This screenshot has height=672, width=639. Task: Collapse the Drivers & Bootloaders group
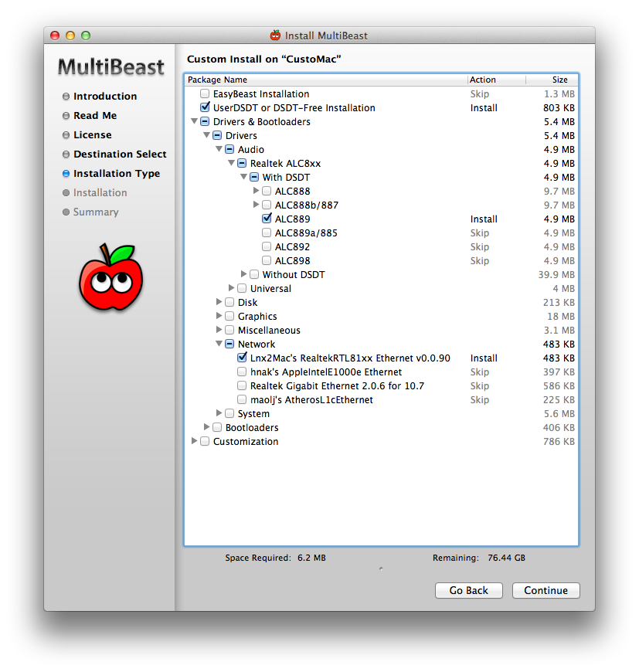coord(194,121)
